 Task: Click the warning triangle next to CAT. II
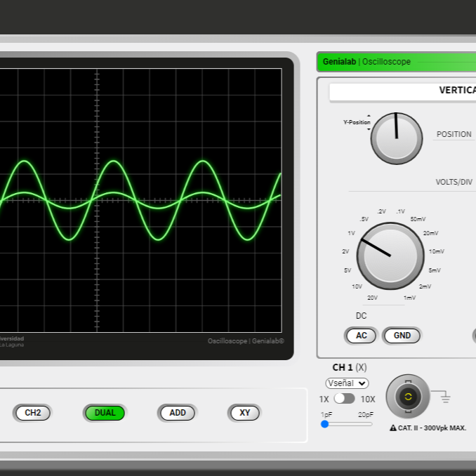[x=393, y=428]
